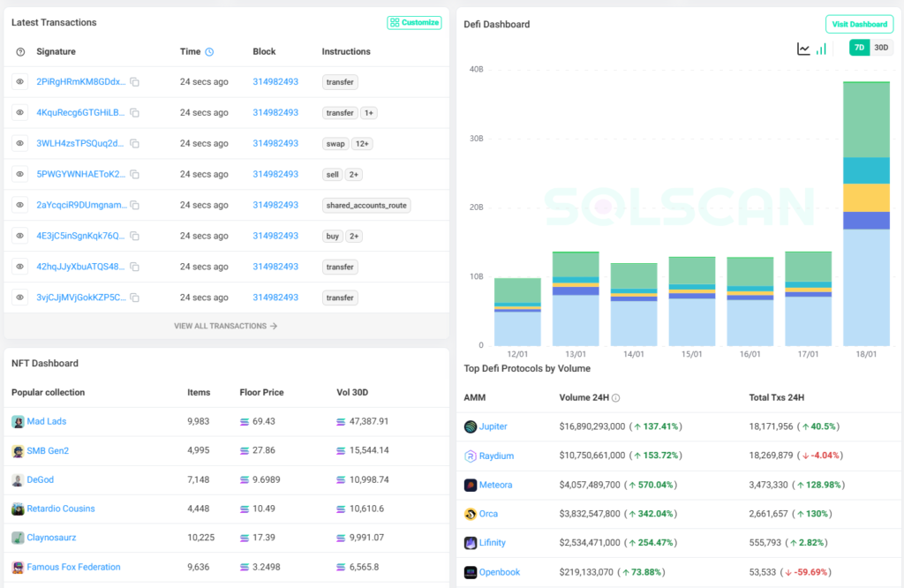Click the Volume 24H info icon
This screenshot has height=588, width=904.
[616, 398]
